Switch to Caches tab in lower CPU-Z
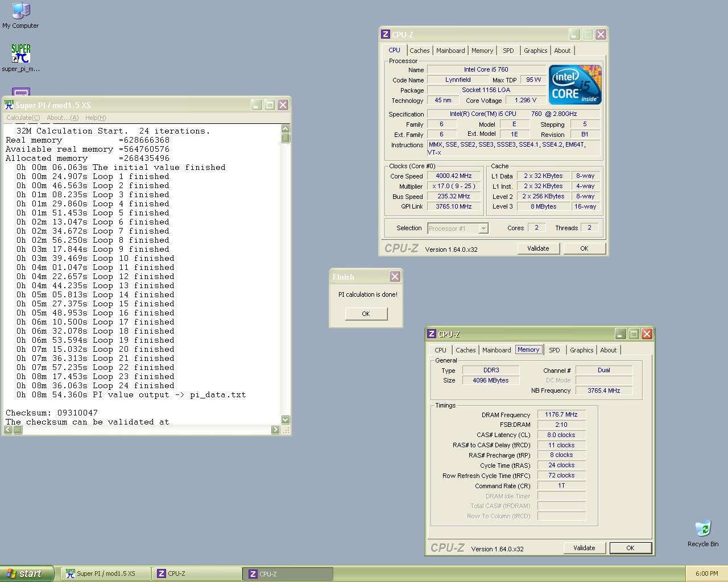The width and height of the screenshot is (728, 582). [466, 350]
